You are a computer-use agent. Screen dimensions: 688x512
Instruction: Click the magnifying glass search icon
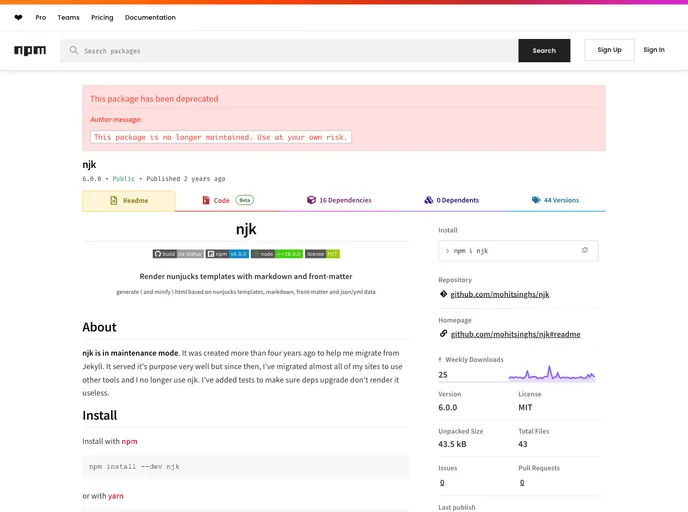pos(74,50)
